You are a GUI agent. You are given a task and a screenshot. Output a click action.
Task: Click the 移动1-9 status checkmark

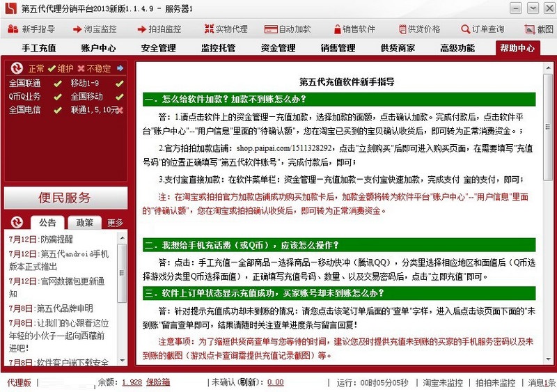click(x=119, y=84)
